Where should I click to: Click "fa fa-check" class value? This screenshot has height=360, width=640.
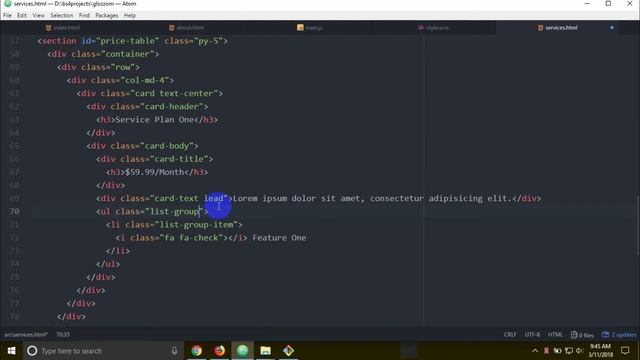(191, 238)
